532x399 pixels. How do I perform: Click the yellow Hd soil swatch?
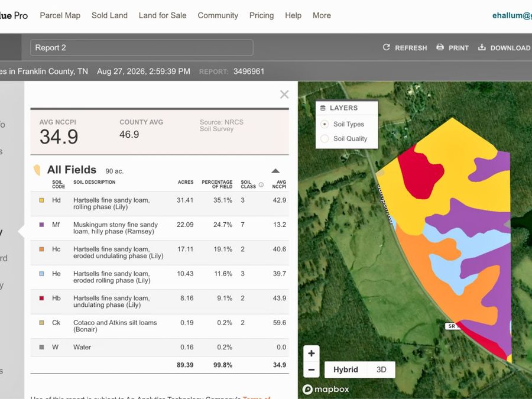(x=41, y=200)
